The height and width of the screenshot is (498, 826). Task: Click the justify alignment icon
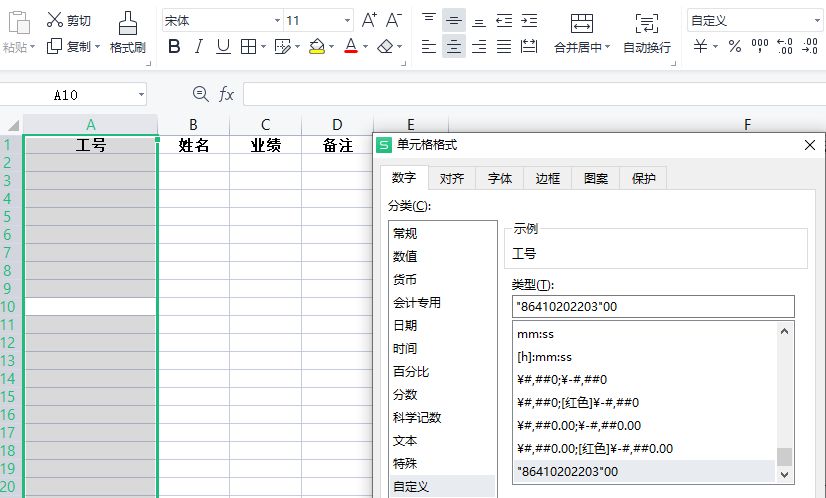tap(504, 47)
